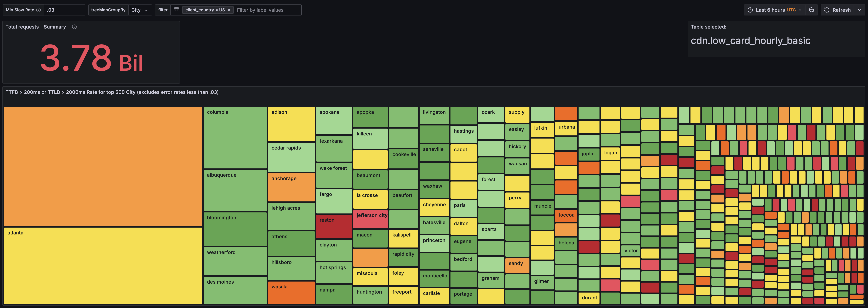Select the wake forest treemap tile

[x=334, y=175]
